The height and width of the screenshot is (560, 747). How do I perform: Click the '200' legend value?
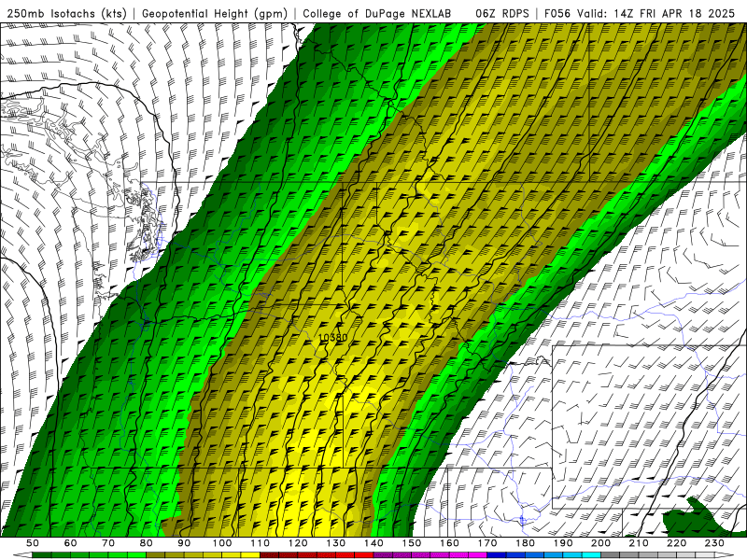(x=601, y=543)
